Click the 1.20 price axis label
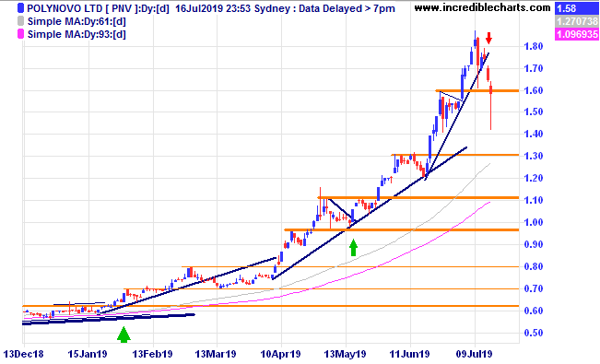The height and width of the screenshot is (364, 600). (x=534, y=178)
